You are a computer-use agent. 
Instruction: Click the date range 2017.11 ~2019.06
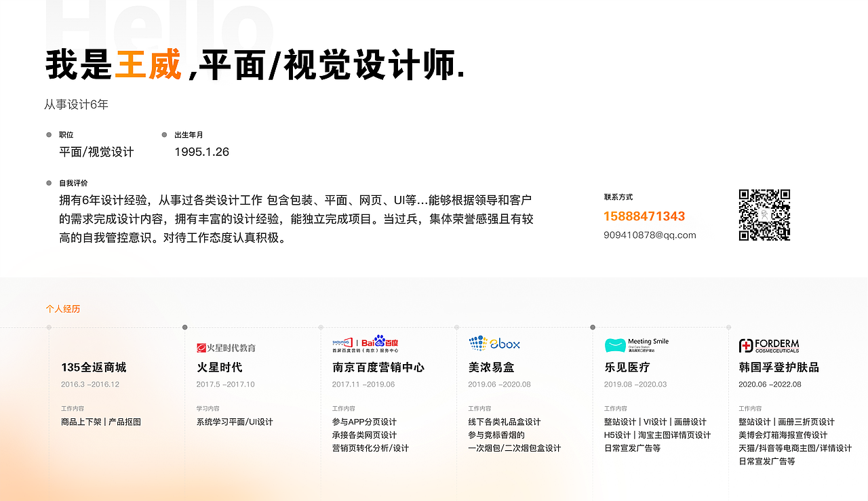click(x=363, y=384)
